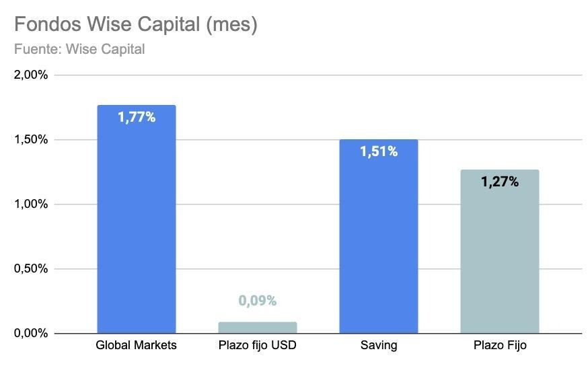This screenshot has height=366, width=588.
Task: Click the Global Markets axis label
Action: click(136, 345)
